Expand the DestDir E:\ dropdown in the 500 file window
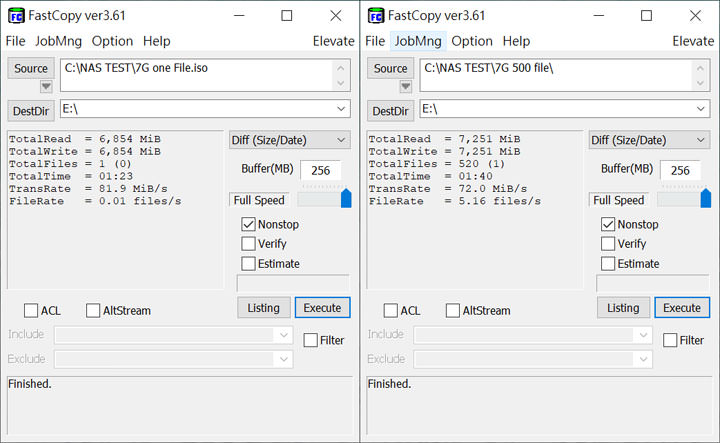Screen dimensions: 720x443 [702, 109]
